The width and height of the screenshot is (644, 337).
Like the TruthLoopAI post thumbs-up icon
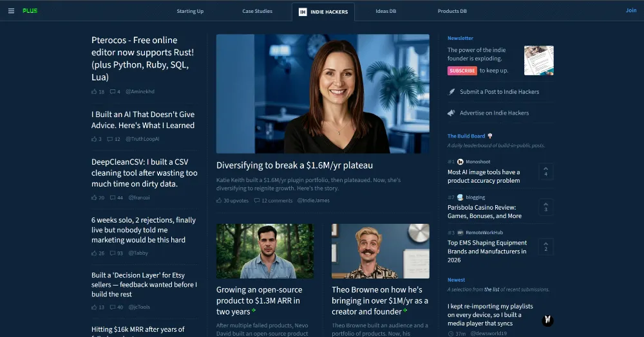94,139
